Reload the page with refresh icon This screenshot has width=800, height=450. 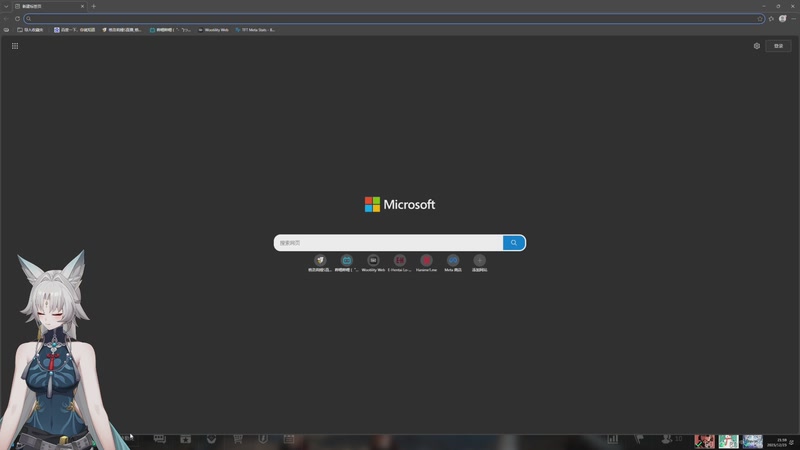pos(17,18)
